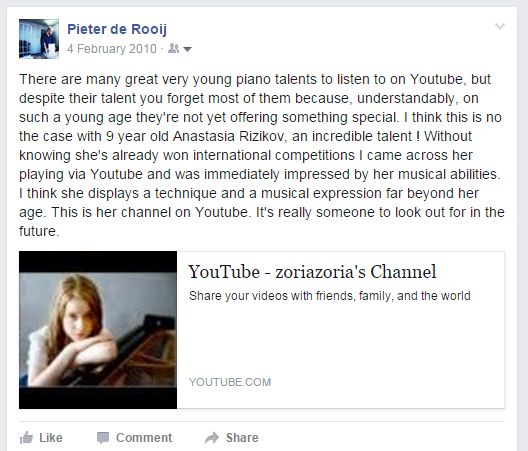Open the zoriazoria's Channel link title
This screenshot has width=528, height=451.
[x=312, y=272]
